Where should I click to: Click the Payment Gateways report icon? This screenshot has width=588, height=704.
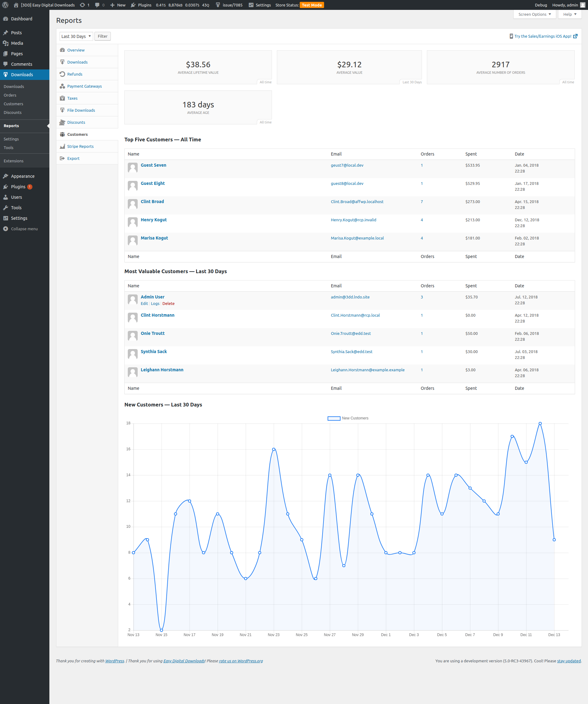[x=62, y=86]
